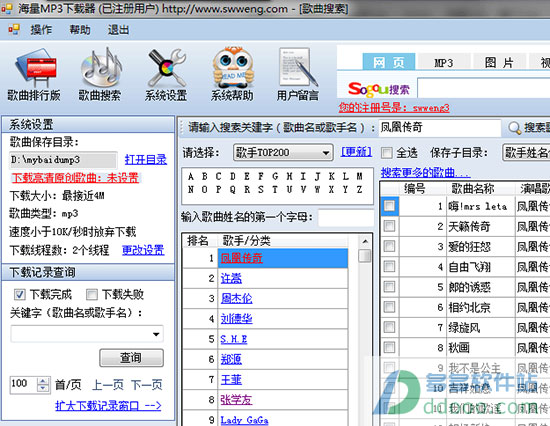Image resolution: width=550 pixels, height=426 pixels.
Task: Click the Sogou search input box
Action: [484, 88]
